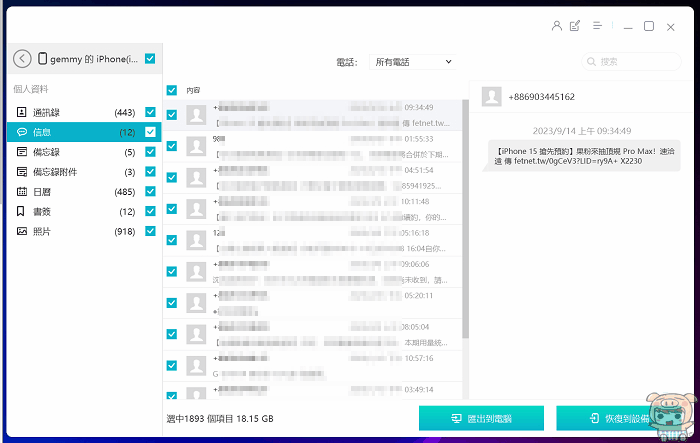
Task: Uncheck the message checkbox at 01:55:33
Action: 172,146
